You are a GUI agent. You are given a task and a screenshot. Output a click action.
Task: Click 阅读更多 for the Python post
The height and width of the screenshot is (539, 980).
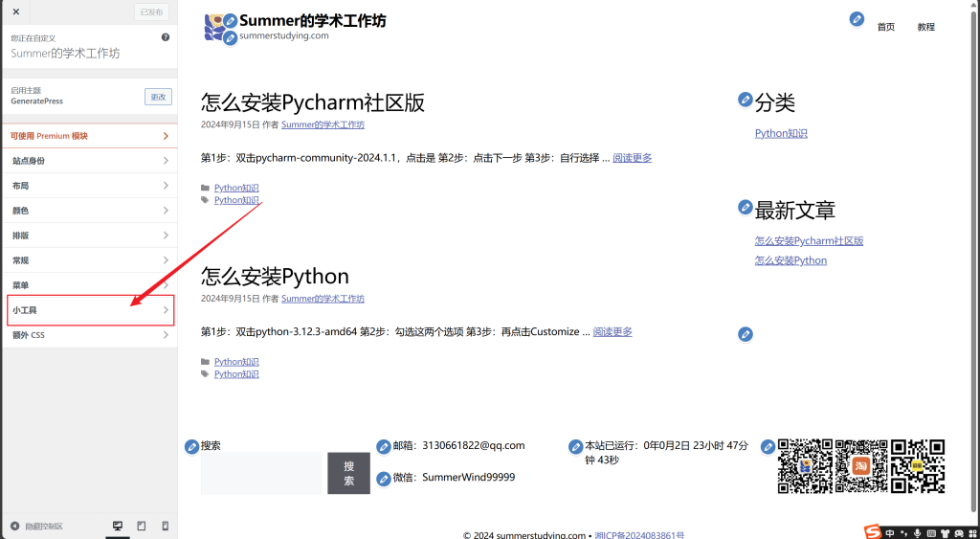coord(612,331)
